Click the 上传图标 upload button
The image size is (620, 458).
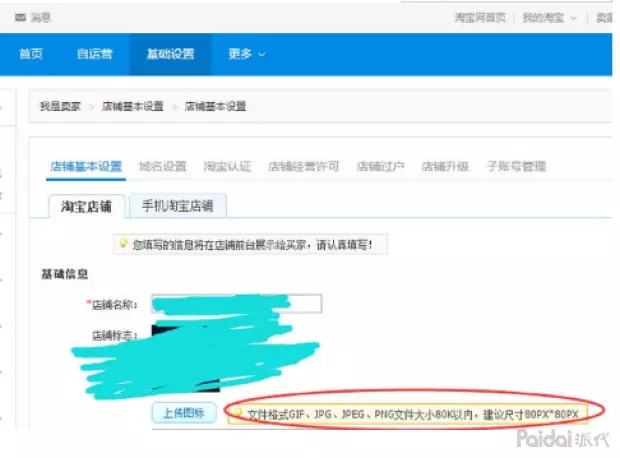point(184,413)
